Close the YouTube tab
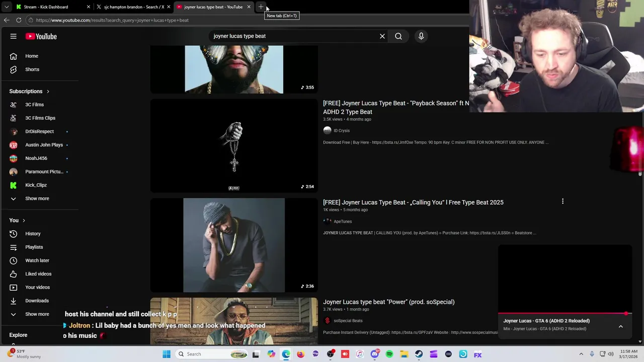 [x=249, y=7]
